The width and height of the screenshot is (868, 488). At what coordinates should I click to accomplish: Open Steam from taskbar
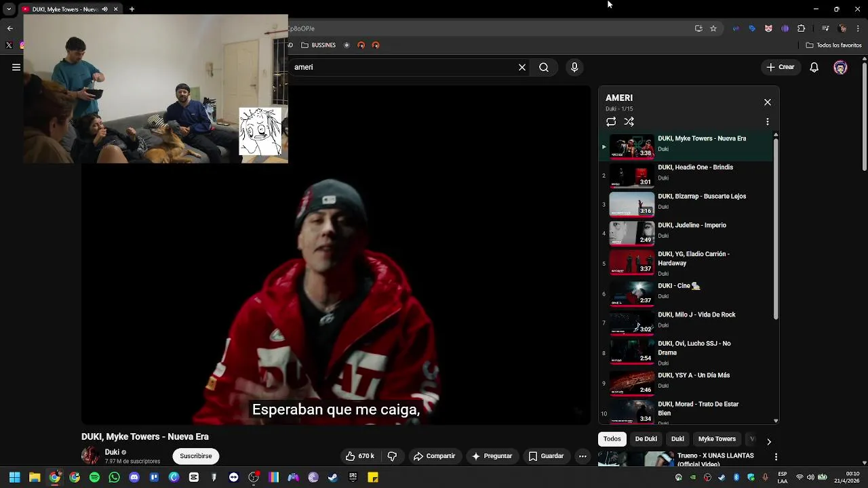click(x=333, y=477)
